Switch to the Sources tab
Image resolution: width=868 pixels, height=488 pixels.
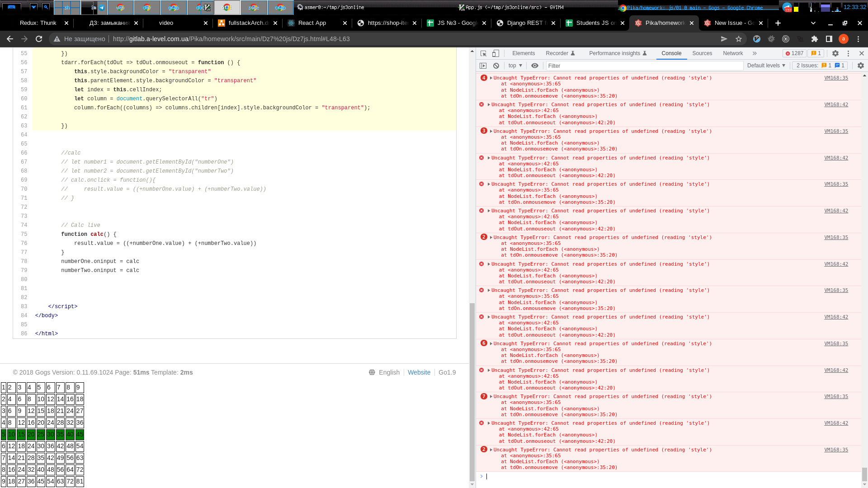pyautogui.click(x=702, y=53)
